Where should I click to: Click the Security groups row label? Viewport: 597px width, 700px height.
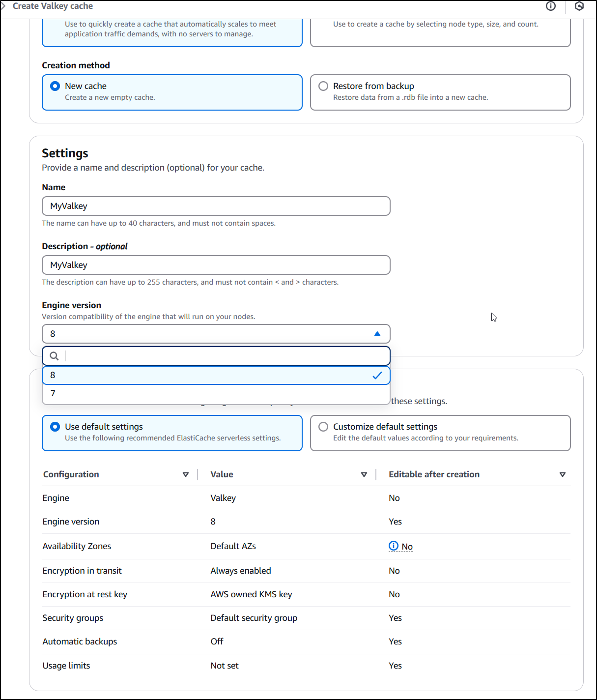point(73,618)
